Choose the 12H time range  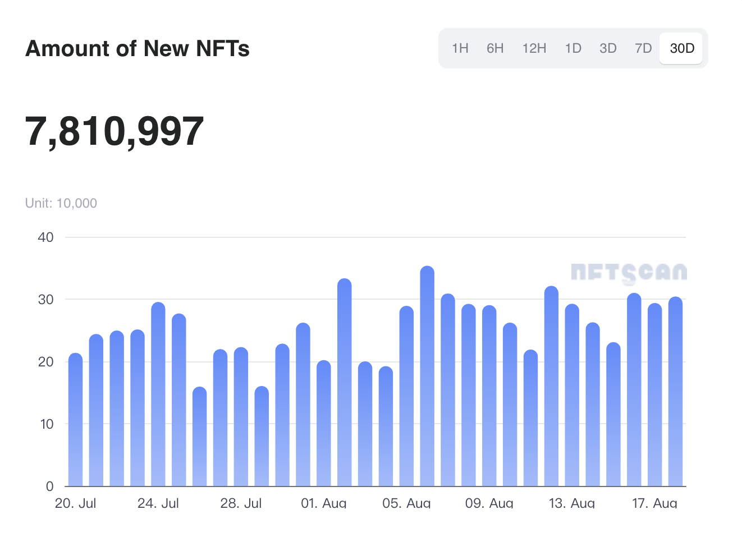point(534,48)
